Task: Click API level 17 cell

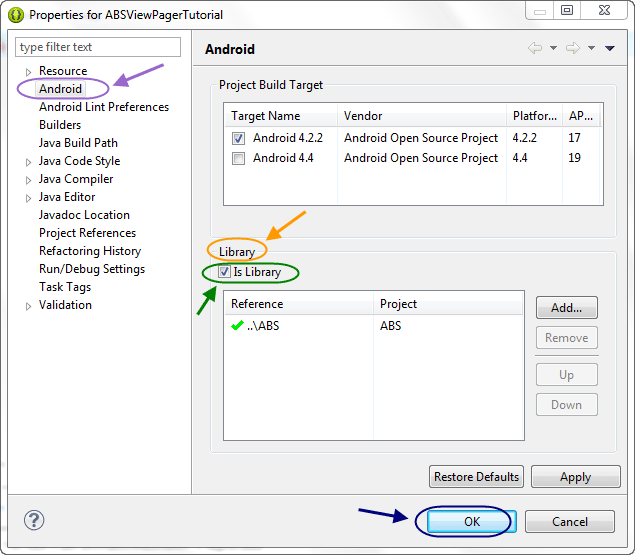Action: [574, 138]
